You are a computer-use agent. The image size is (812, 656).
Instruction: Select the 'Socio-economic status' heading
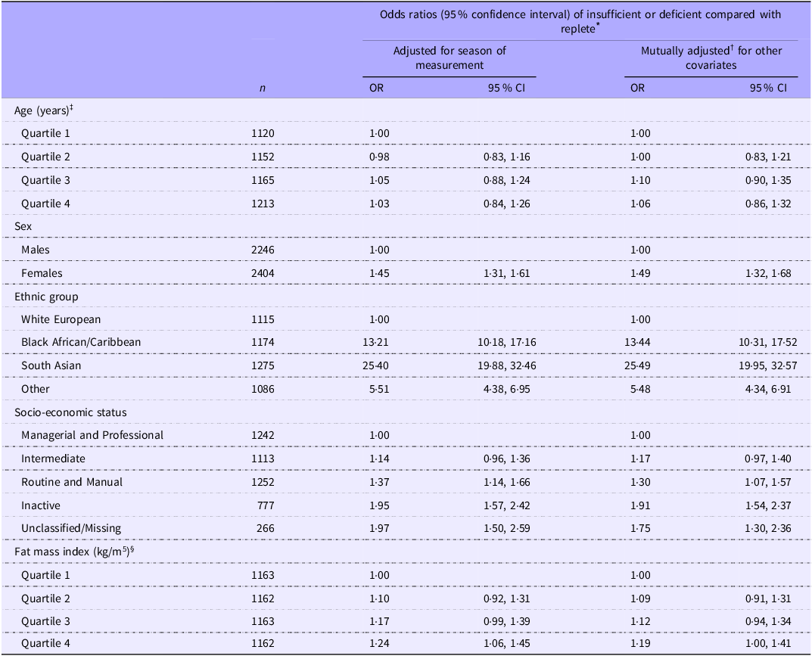point(70,412)
